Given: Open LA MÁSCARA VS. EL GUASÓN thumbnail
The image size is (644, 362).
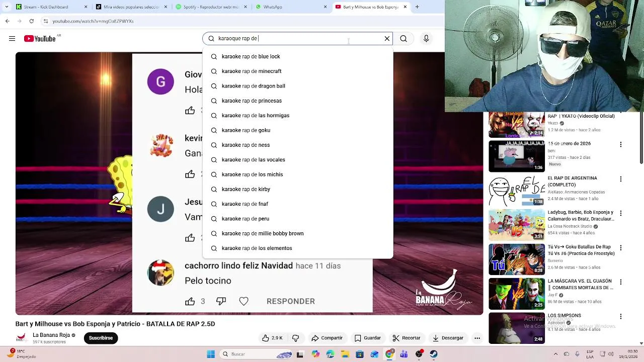Looking at the screenshot, I should [517, 294].
